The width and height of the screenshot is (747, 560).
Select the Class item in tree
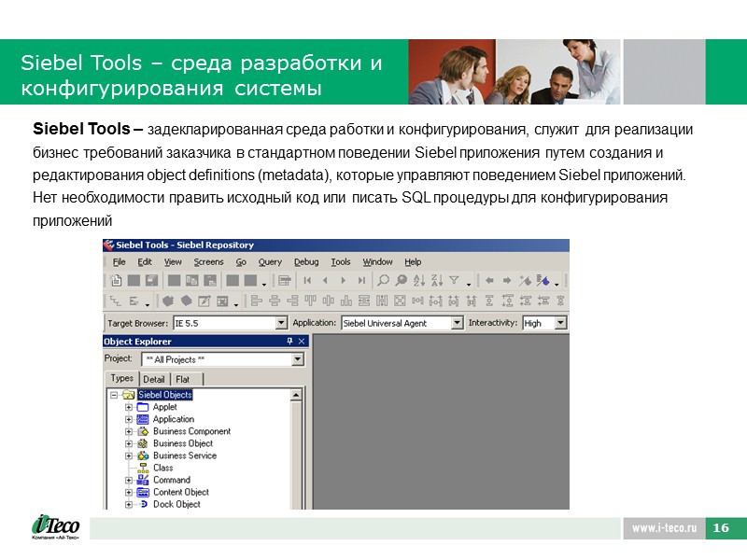tap(162, 469)
